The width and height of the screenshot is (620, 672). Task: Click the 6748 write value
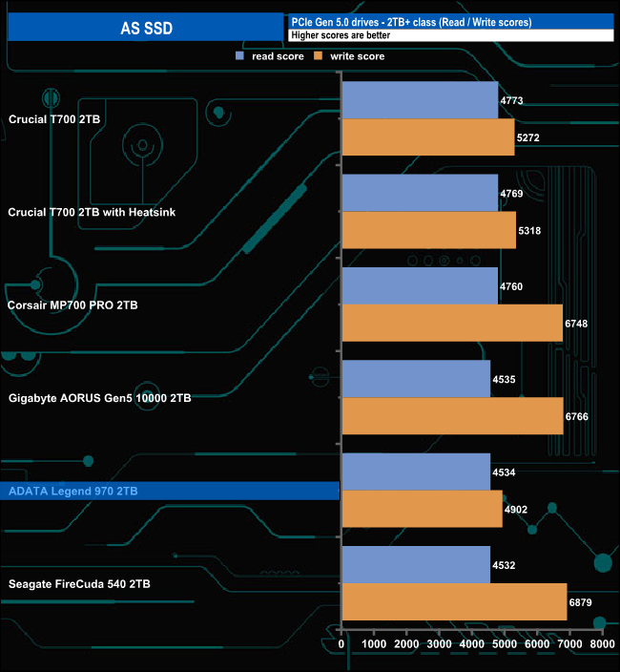click(x=576, y=324)
